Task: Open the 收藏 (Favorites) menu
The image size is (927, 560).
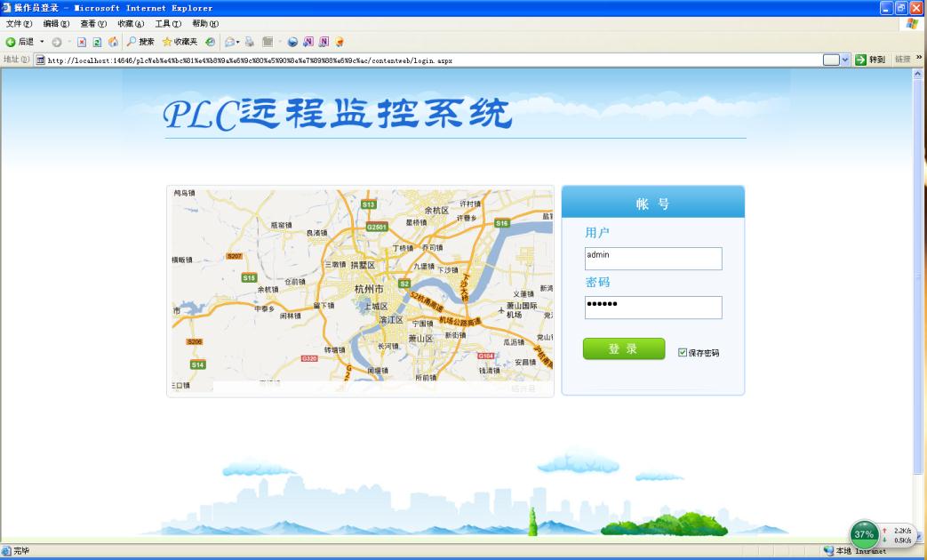Action: point(131,24)
